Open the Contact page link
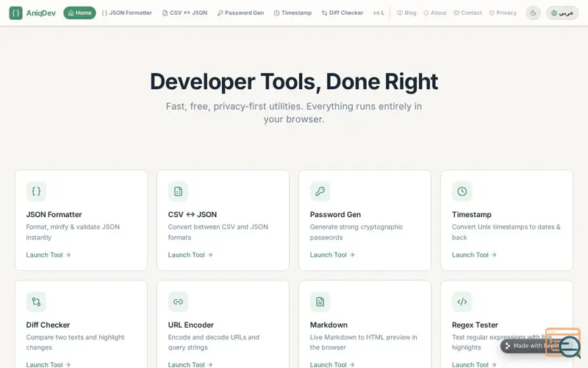Screen dimensions: 588x368 pos(467,13)
